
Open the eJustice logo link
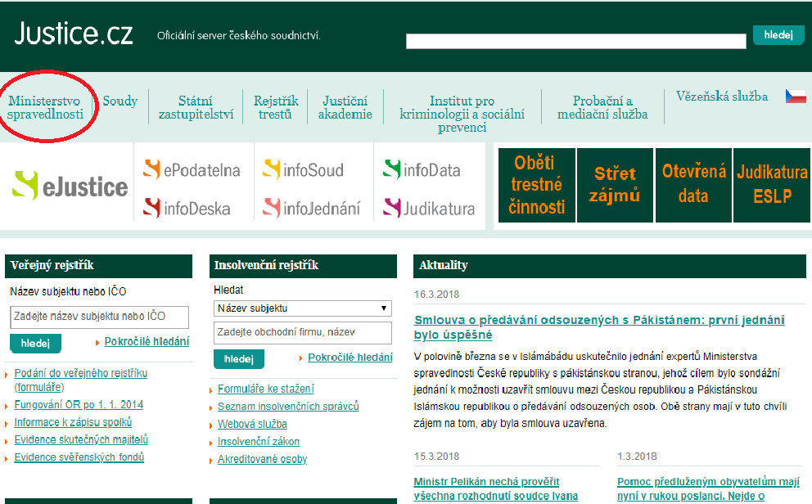70,185
